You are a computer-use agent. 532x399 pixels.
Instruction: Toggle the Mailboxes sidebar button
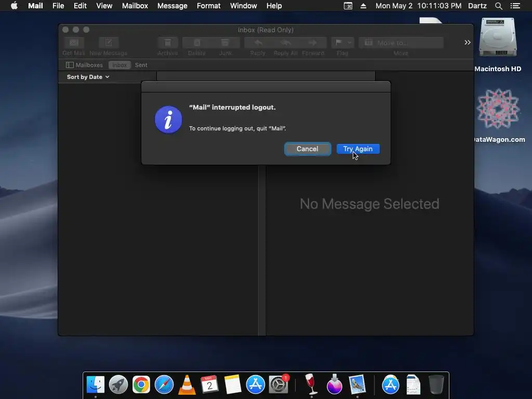85,65
